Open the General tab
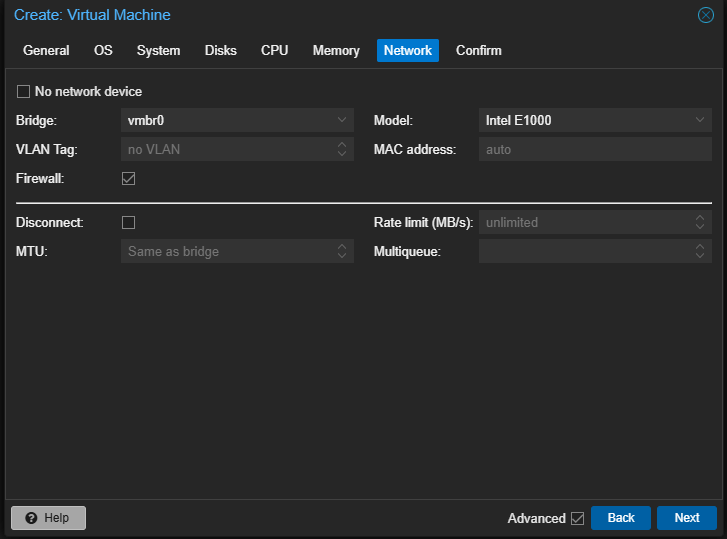This screenshot has width=727, height=539. click(x=46, y=51)
